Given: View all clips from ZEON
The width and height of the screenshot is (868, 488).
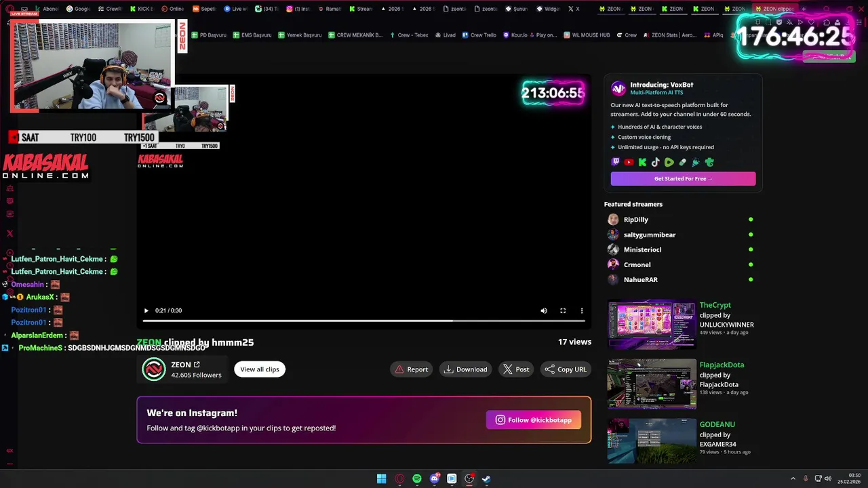Looking at the screenshot, I should (260, 369).
